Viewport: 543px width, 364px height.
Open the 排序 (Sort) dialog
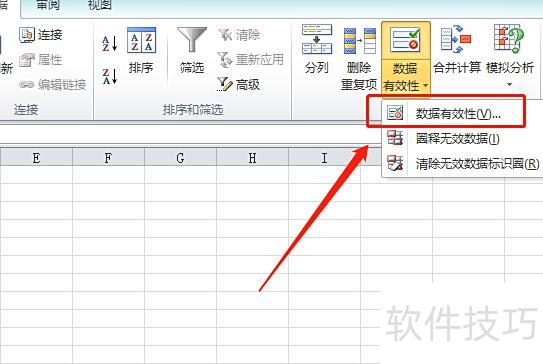[x=141, y=50]
